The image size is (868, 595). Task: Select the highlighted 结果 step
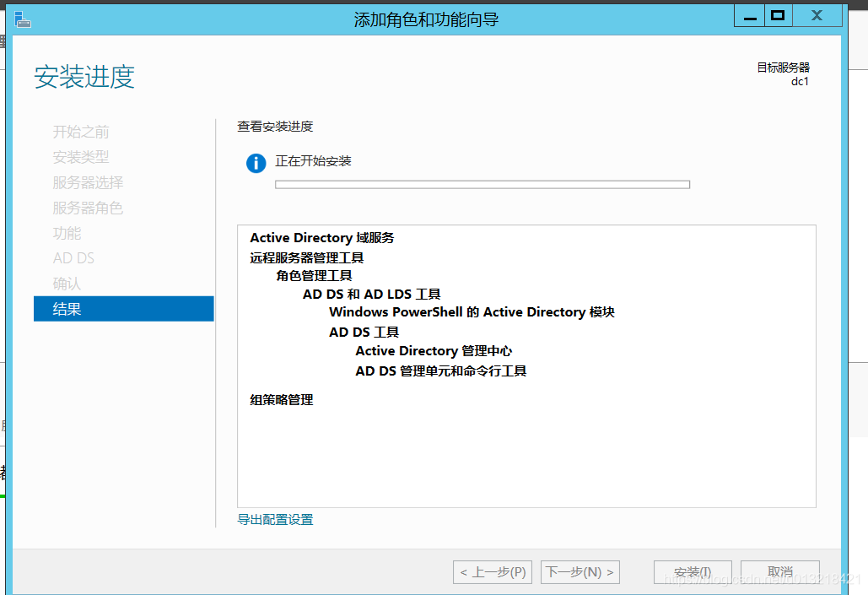[123, 309]
